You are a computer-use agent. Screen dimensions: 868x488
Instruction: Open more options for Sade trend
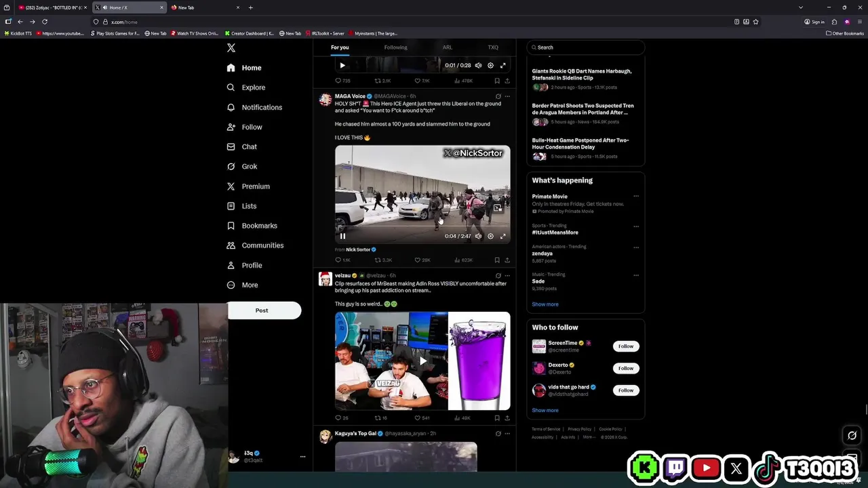coord(636,275)
